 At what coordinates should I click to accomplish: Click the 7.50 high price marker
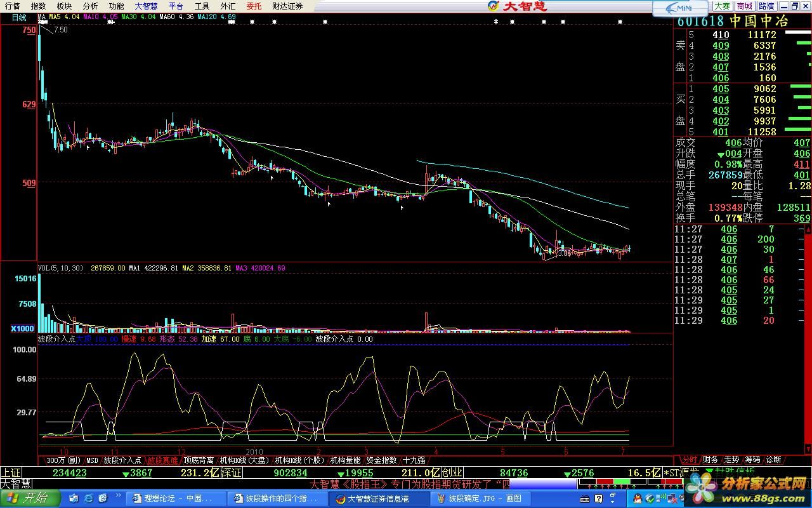tap(61, 30)
